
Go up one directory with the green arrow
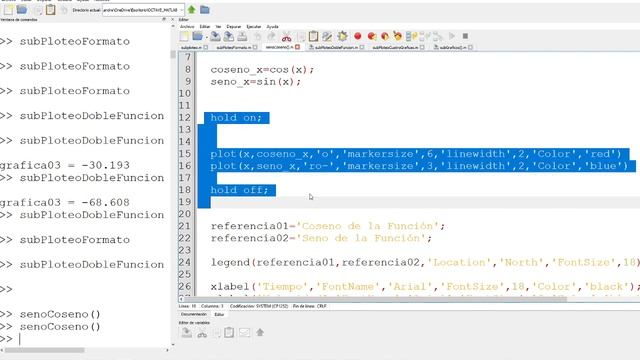click(191, 9)
